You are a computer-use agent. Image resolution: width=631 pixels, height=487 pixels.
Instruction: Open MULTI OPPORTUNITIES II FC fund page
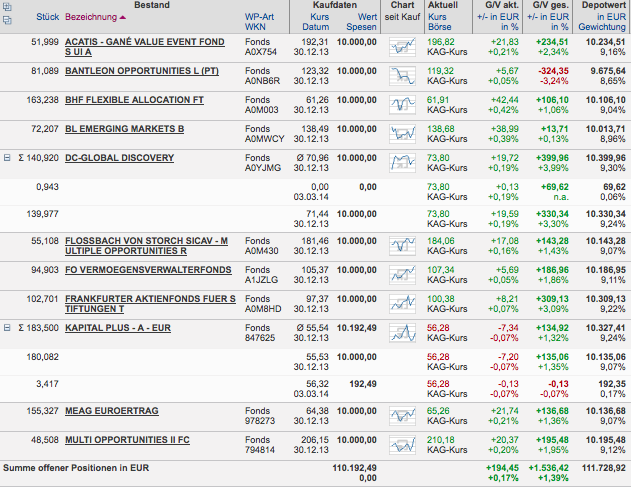127,440
